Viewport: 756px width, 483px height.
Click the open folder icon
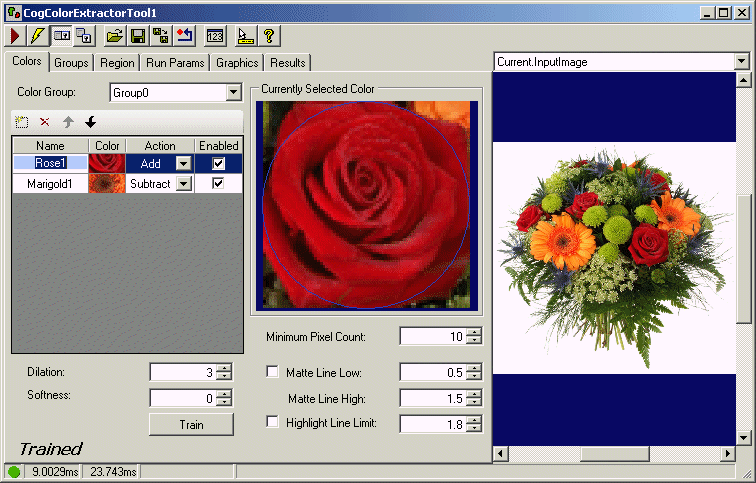115,36
